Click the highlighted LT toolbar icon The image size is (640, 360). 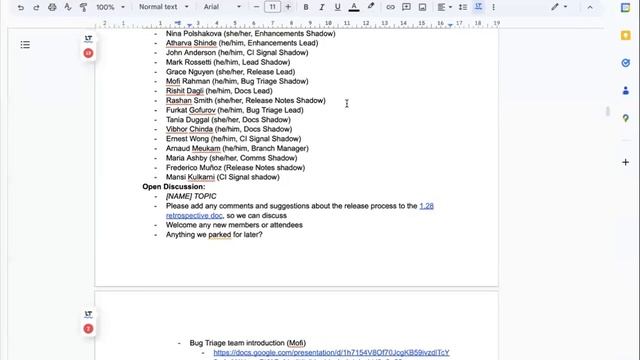pyautogui.click(x=478, y=7)
